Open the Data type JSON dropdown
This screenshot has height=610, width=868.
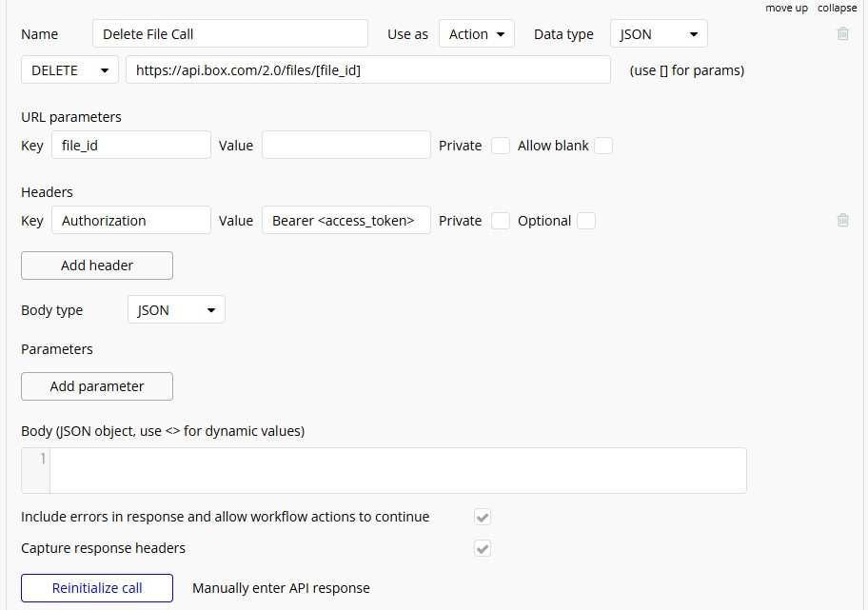tap(659, 33)
